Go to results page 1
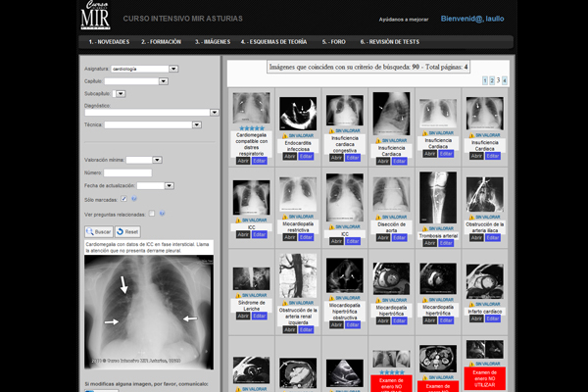This screenshot has width=588, height=392. pyautogui.click(x=485, y=80)
